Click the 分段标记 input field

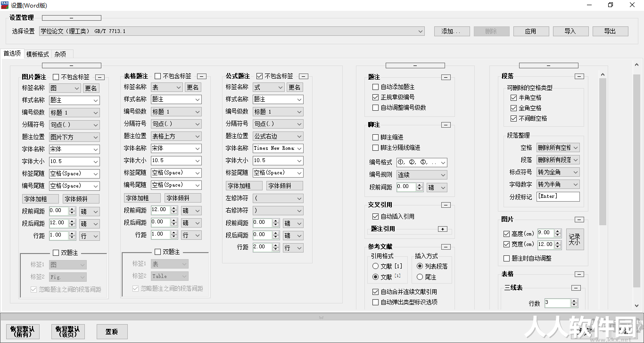tap(558, 197)
